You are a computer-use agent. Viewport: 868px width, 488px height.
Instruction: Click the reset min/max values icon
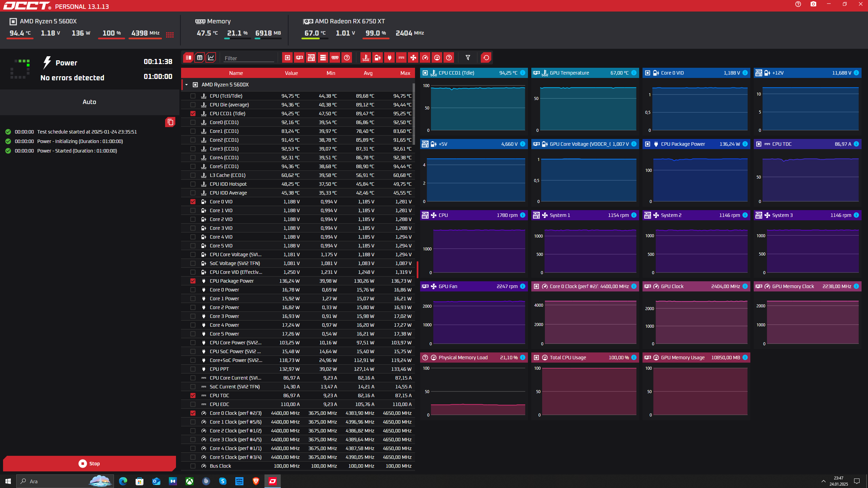486,58
